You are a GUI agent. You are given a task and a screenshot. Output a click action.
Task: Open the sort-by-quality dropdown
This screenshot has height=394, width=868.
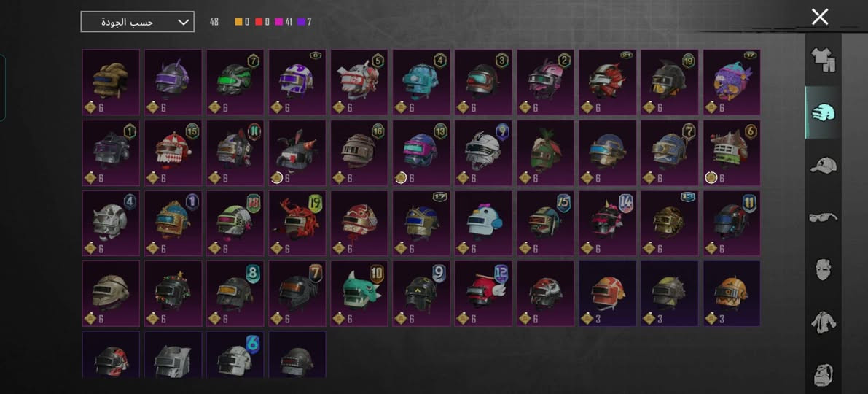click(137, 22)
